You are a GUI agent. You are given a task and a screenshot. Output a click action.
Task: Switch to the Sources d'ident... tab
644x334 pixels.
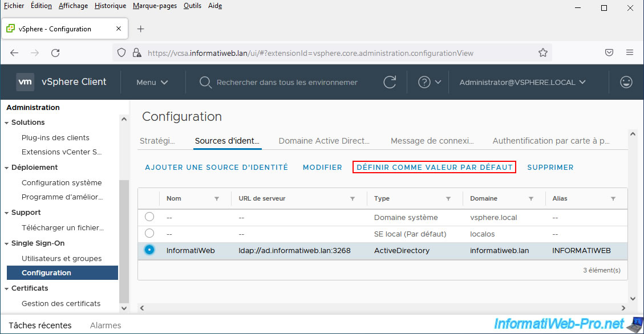coord(227,141)
